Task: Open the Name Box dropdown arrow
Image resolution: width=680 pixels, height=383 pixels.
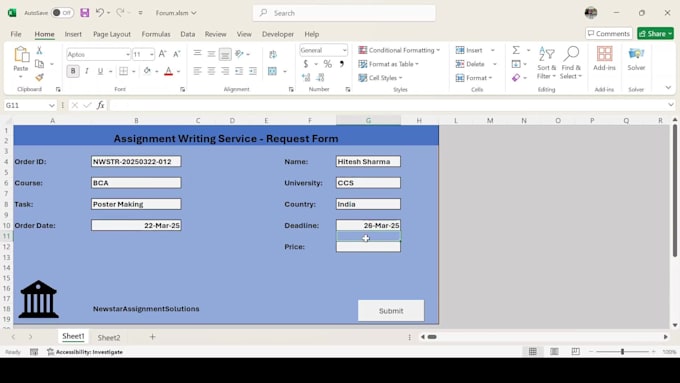Action: 52,105
